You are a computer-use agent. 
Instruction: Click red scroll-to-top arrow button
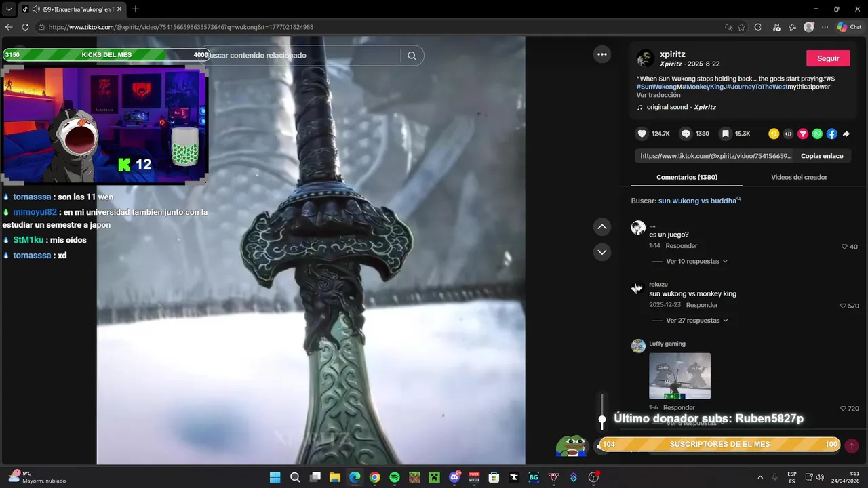(x=852, y=445)
